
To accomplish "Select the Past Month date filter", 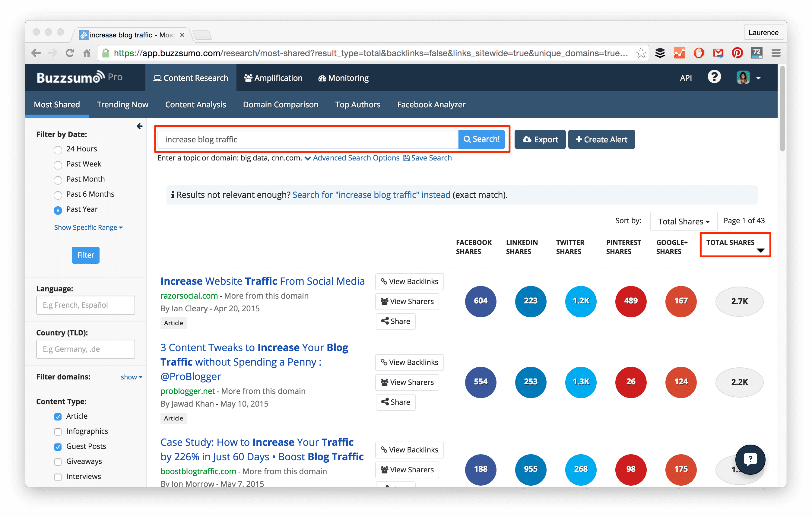I will 58,180.
